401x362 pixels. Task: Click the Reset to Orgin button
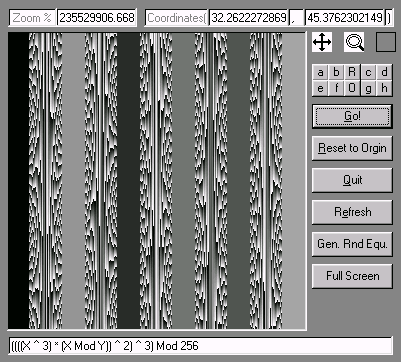tap(352, 148)
